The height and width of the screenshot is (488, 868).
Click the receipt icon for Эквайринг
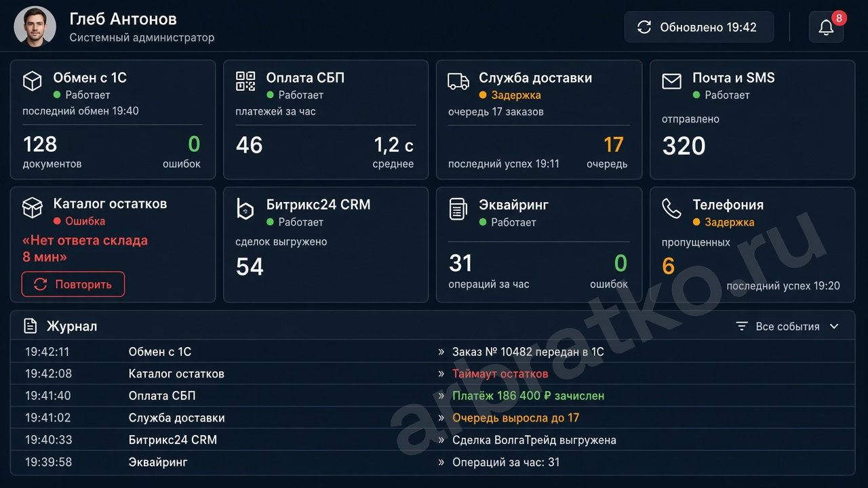click(458, 209)
